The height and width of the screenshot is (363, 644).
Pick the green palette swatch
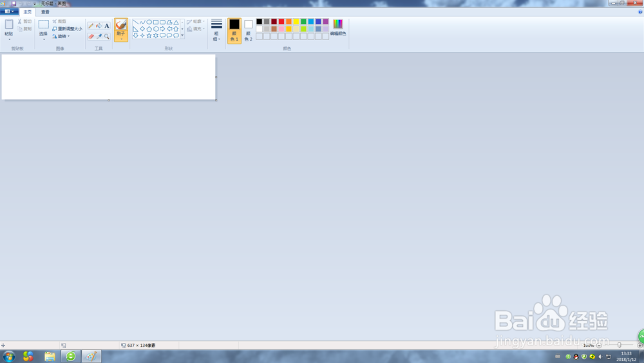[303, 21]
